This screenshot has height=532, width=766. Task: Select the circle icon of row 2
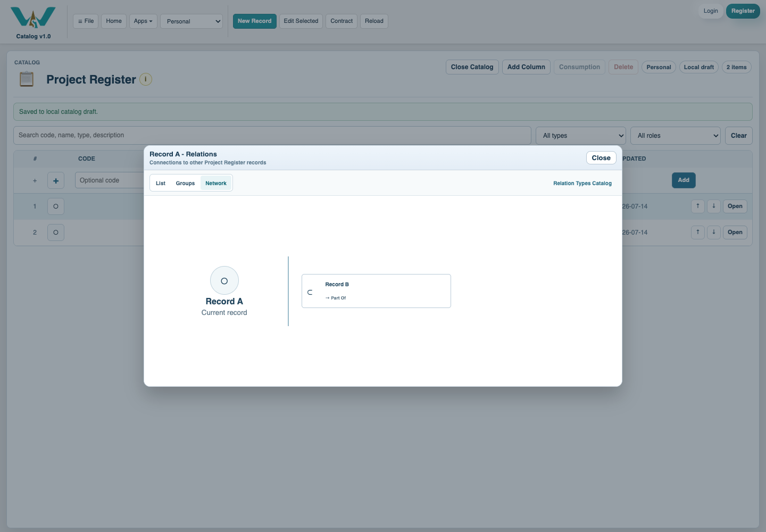coord(56,232)
